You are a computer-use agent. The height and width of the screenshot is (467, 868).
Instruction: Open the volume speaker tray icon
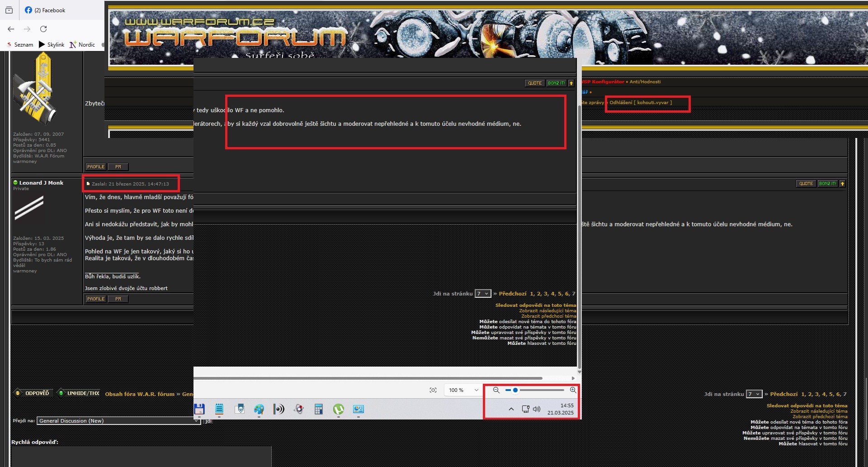pos(537,409)
